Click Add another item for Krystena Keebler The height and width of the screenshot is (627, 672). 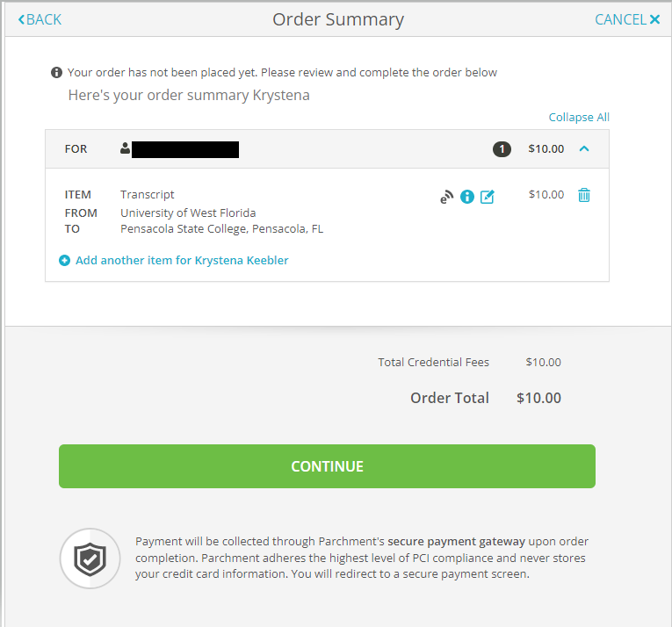182,260
